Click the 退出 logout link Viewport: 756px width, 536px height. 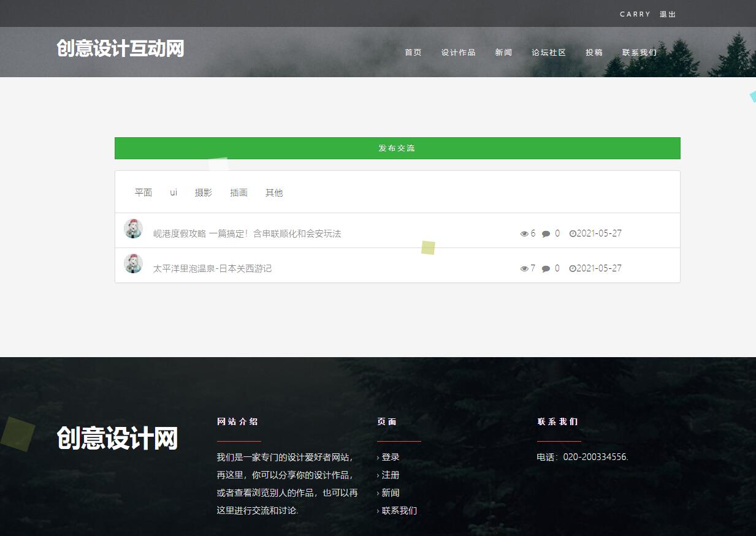pyautogui.click(x=668, y=13)
